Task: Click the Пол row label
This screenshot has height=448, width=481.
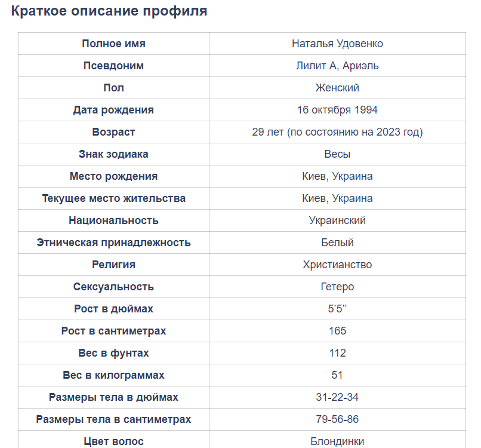Action: [x=113, y=88]
